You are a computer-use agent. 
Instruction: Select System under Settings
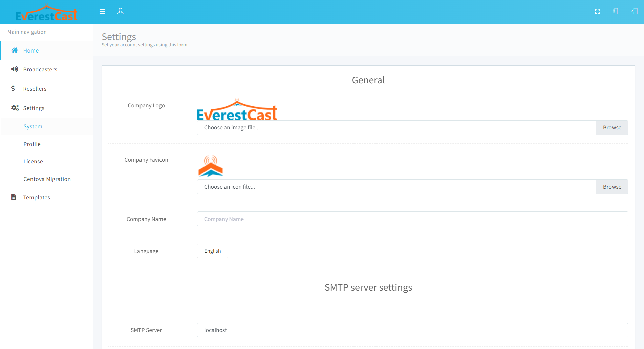[47, 126]
